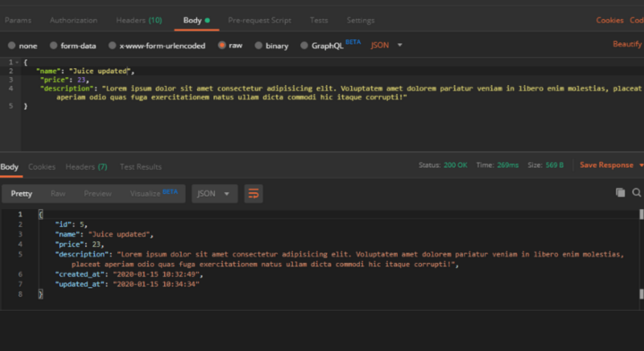Switch to the Authorization tab
The image size is (644, 351).
pos(74,20)
